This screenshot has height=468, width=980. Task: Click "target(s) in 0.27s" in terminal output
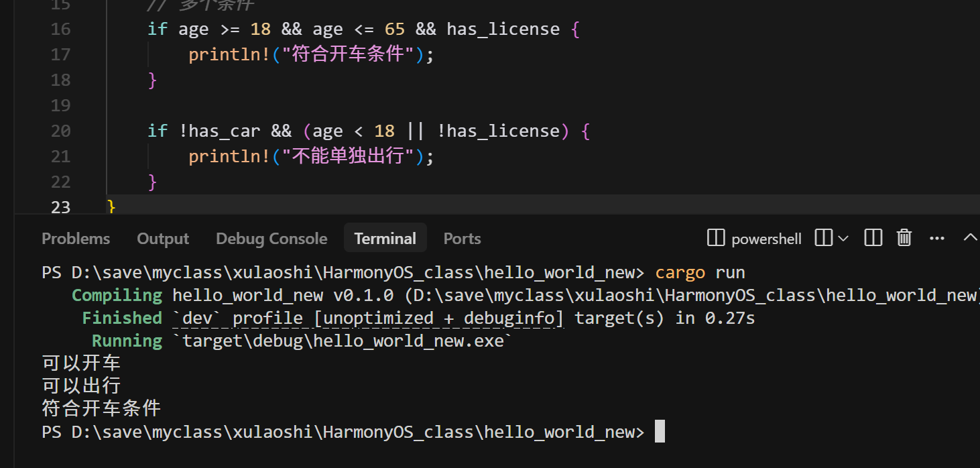pos(665,318)
